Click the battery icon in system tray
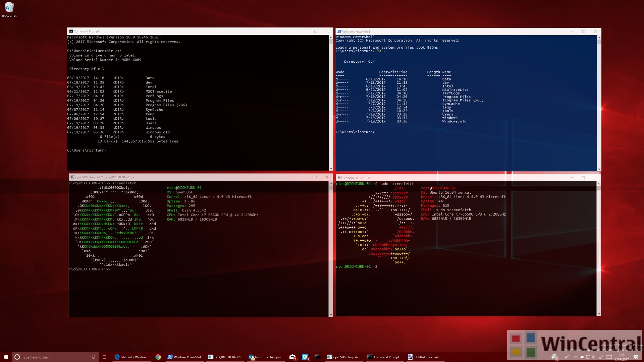 tap(582, 357)
